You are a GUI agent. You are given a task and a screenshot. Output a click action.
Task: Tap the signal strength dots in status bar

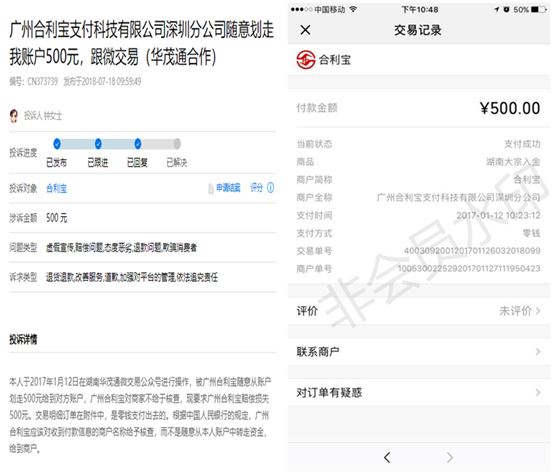pyautogui.click(x=301, y=10)
